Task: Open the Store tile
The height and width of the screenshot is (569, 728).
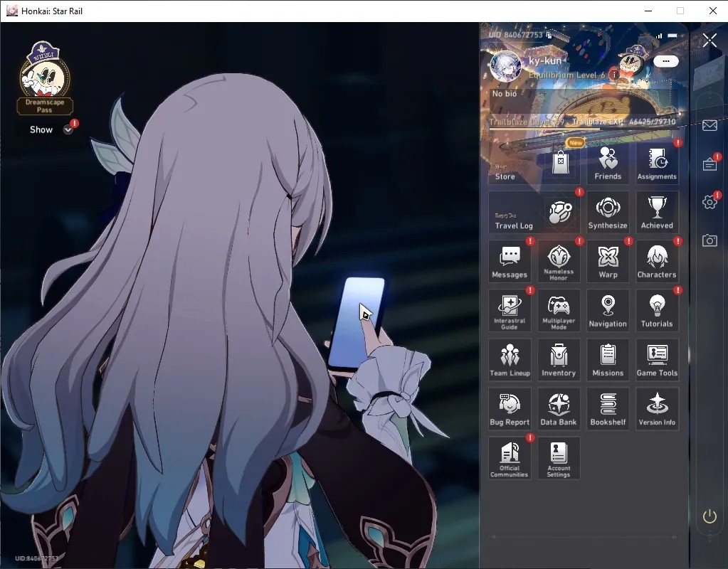Action: tap(534, 163)
